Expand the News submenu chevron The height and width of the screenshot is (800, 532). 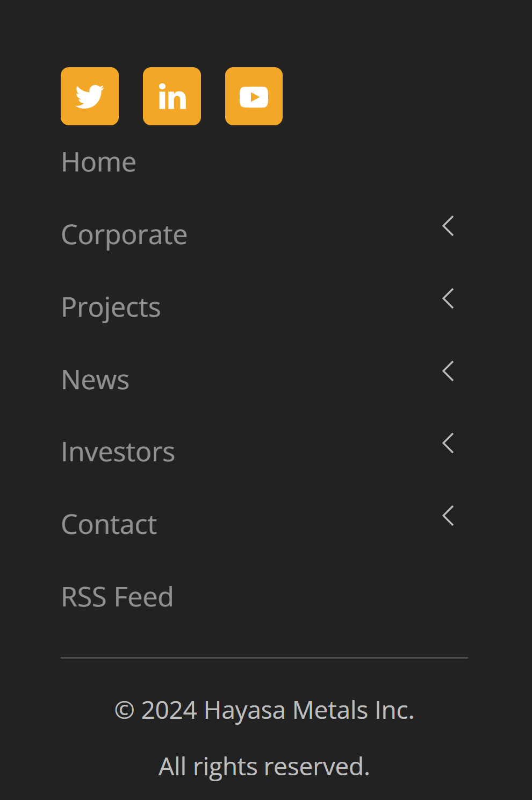coord(448,371)
